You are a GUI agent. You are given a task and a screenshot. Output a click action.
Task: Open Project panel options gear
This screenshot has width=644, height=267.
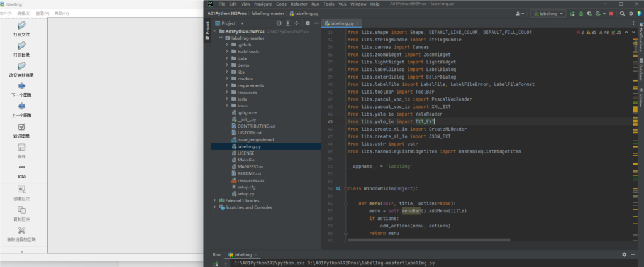(x=308, y=23)
